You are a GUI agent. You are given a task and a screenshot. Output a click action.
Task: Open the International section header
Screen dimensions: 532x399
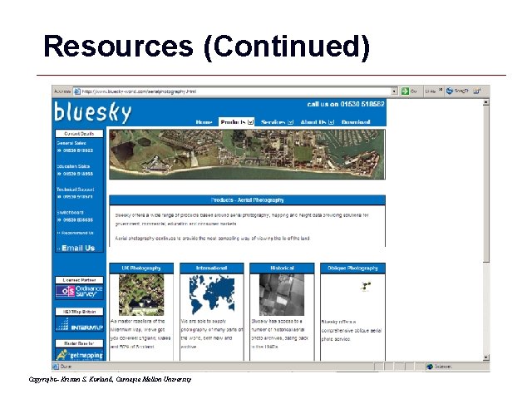coord(211,268)
